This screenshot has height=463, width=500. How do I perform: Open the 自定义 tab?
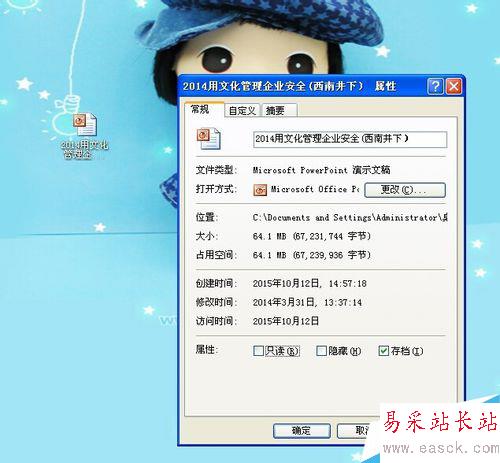point(242,110)
